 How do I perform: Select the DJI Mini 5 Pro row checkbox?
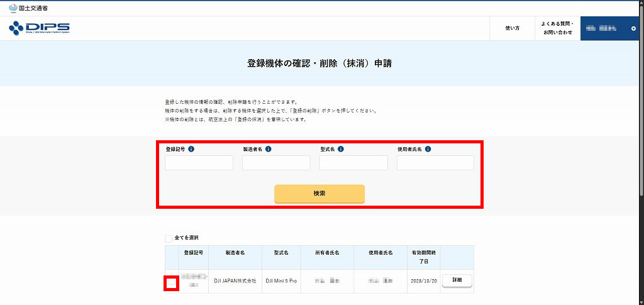coord(171,284)
